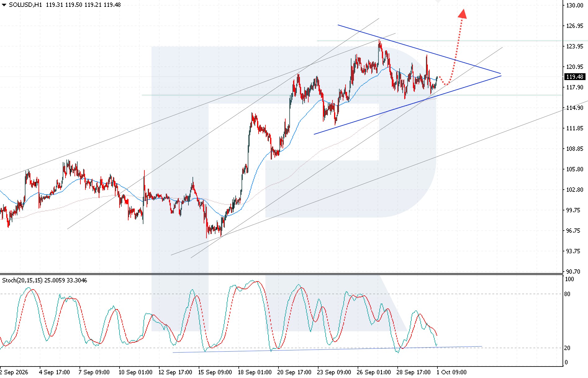
Task: Click the 4 Sep 17:00 time label
Action: [54, 372]
